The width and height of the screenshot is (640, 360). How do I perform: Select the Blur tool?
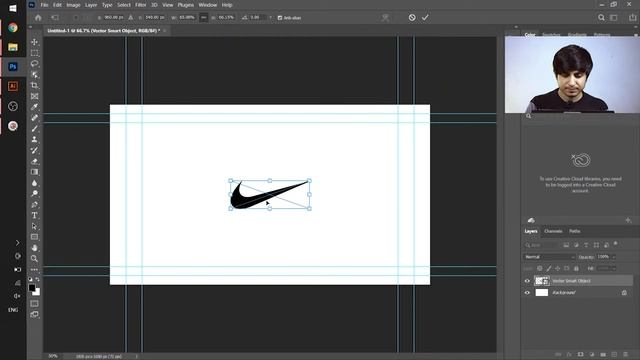coord(34,183)
